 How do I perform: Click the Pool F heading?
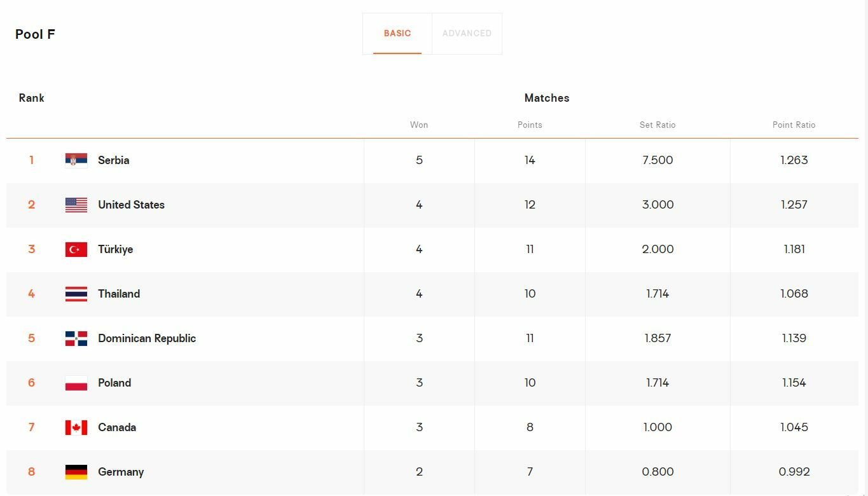(35, 34)
